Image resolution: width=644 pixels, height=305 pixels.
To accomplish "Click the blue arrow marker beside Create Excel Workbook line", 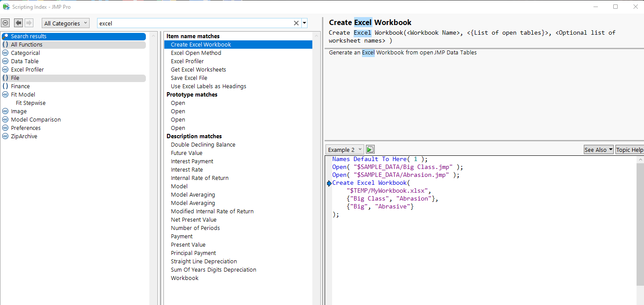I will [x=329, y=183].
